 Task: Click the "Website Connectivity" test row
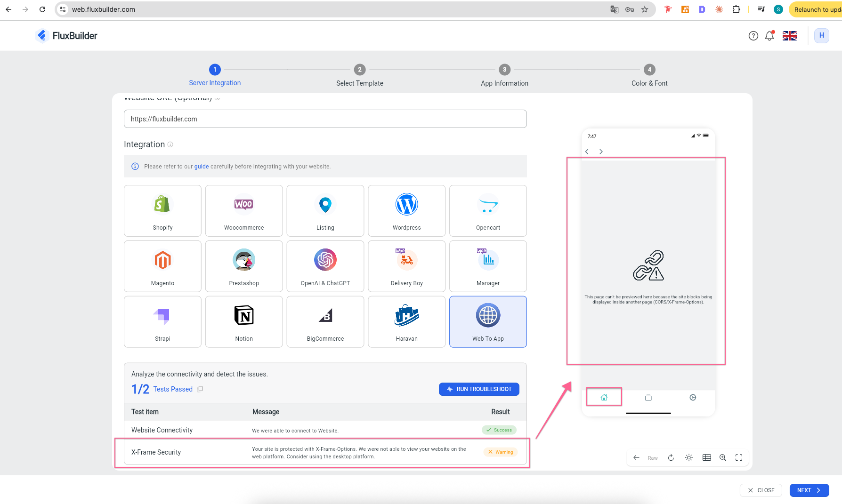click(325, 430)
